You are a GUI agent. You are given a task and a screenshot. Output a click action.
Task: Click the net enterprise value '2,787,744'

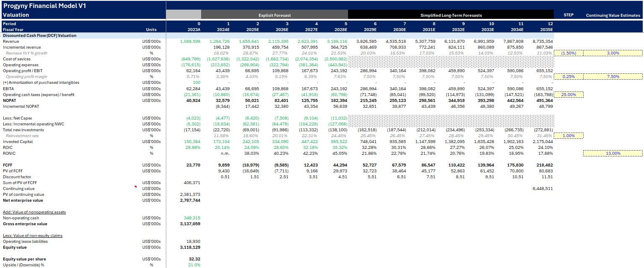(190, 200)
